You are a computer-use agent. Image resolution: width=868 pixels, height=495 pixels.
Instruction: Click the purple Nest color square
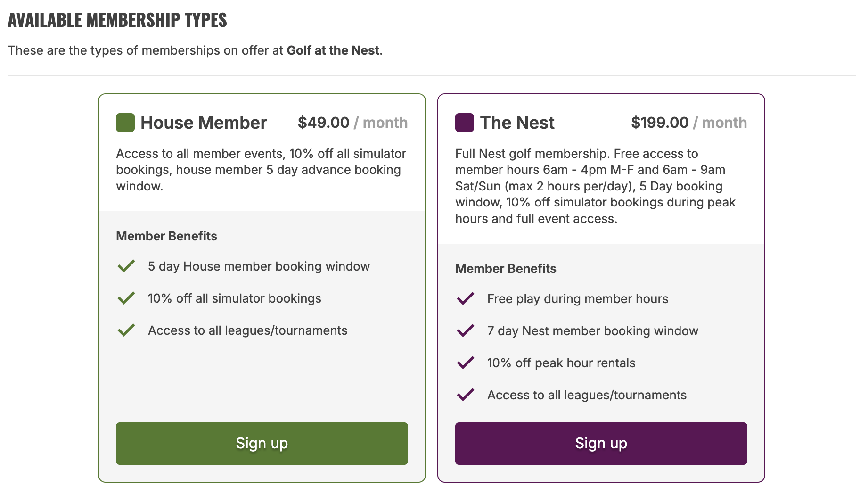click(465, 123)
